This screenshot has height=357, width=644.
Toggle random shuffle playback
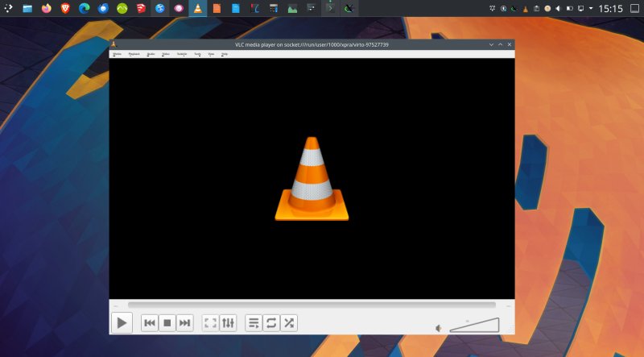click(x=289, y=323)
